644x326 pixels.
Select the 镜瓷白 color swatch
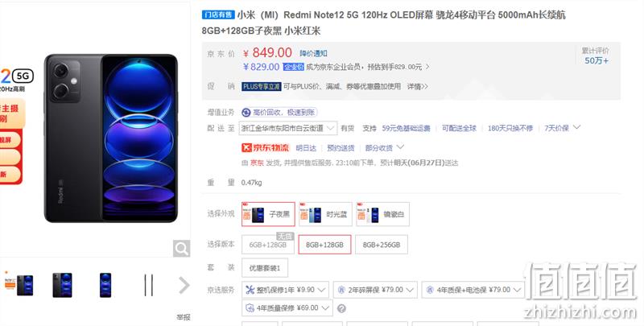click(382, 214)
